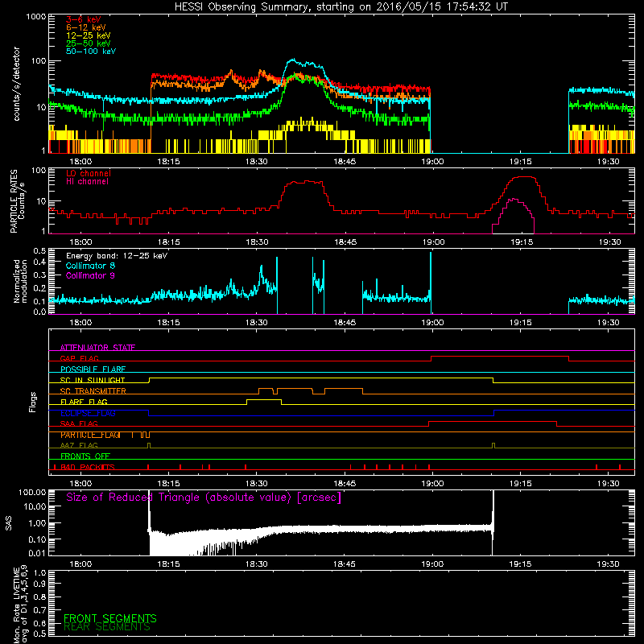Screen dimensions: 644x644
Task: Click the Normalized modulation axis label
Action: click(x=21, y=281)
